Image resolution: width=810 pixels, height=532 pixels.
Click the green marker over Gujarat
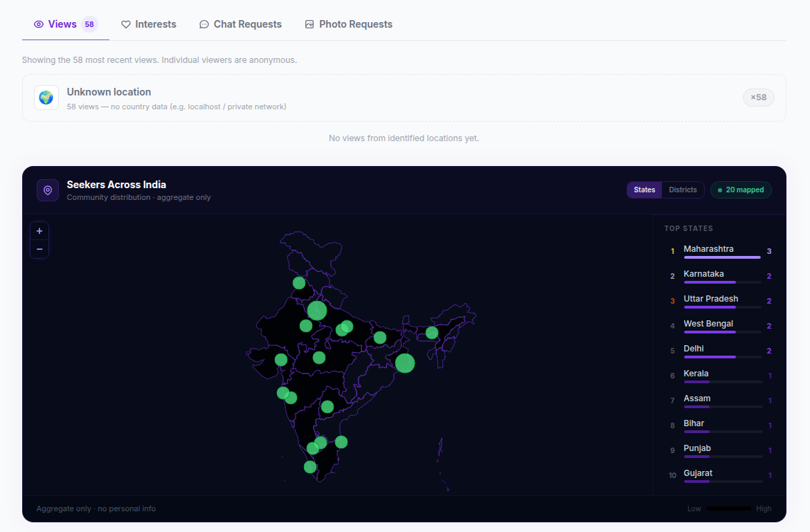point(281,360)
